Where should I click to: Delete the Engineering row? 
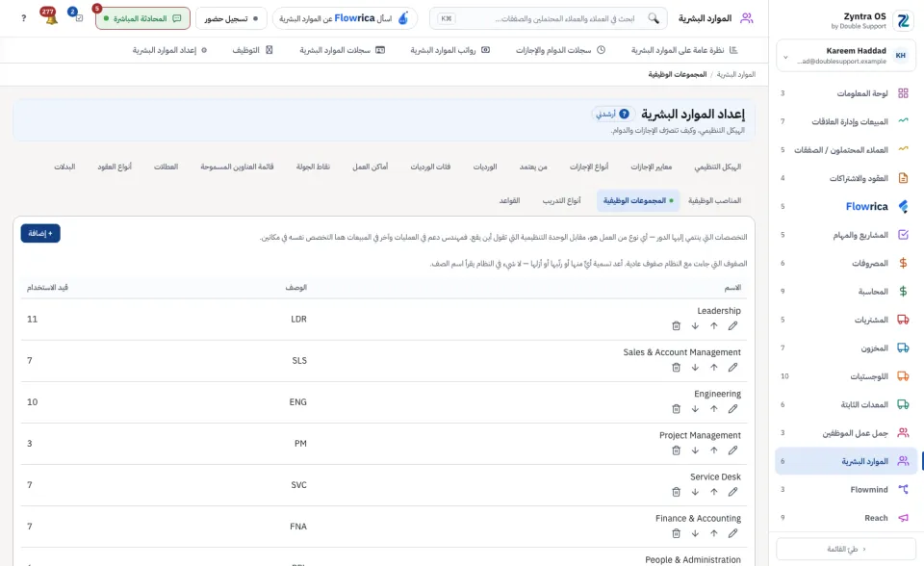(676, 408)
